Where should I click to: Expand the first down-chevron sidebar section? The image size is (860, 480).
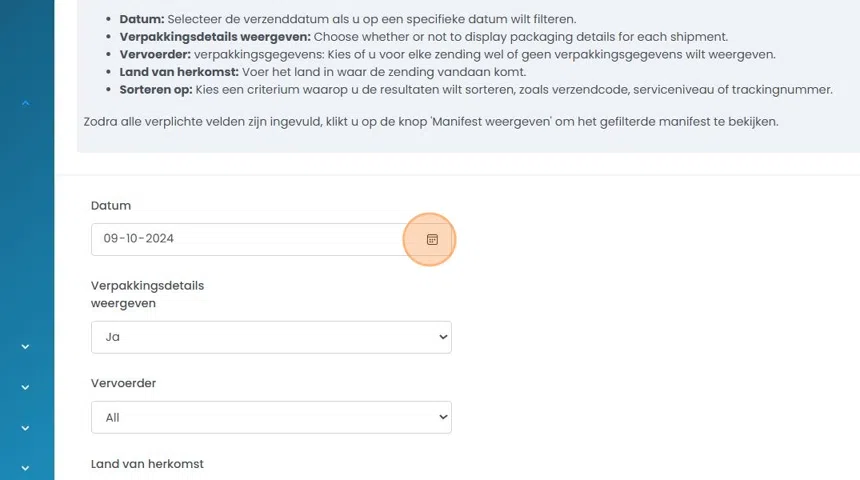[x=26, y=347]
